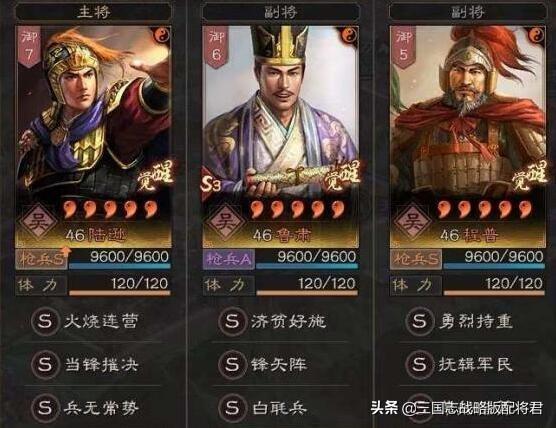
Task: Tap the 吴 faction emblem on 程普 card
Action: click(x=412, y=222)
